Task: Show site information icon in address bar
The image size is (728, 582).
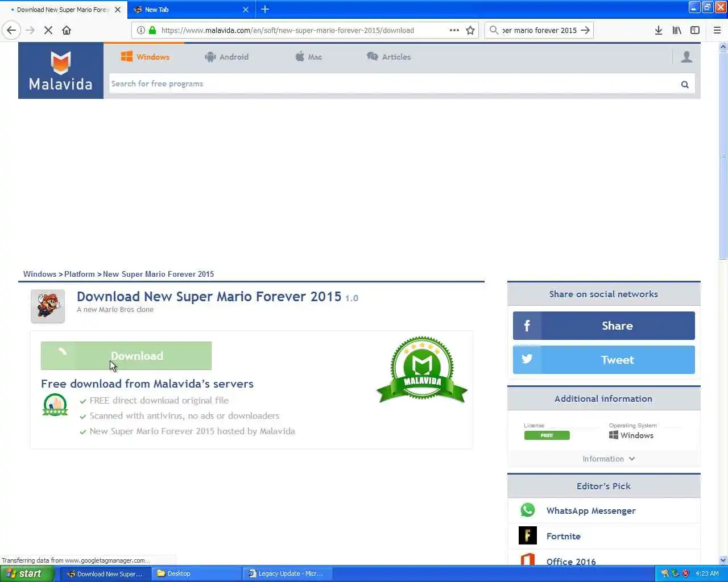Action: point(140,30)
